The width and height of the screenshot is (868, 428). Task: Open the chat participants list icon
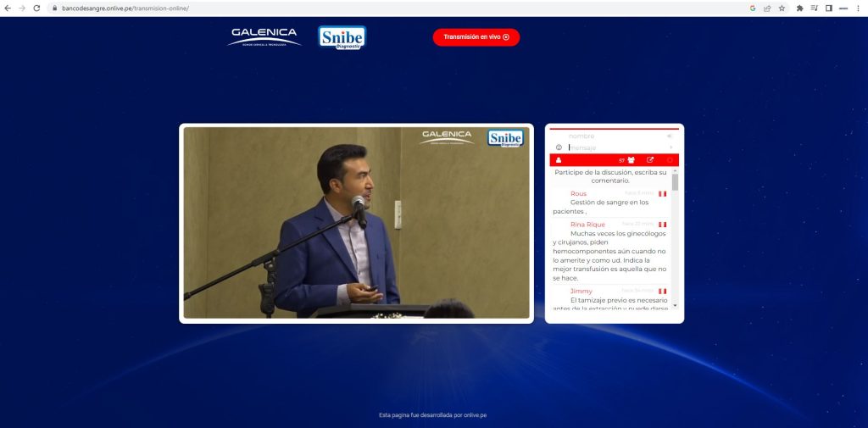point(631,160)
